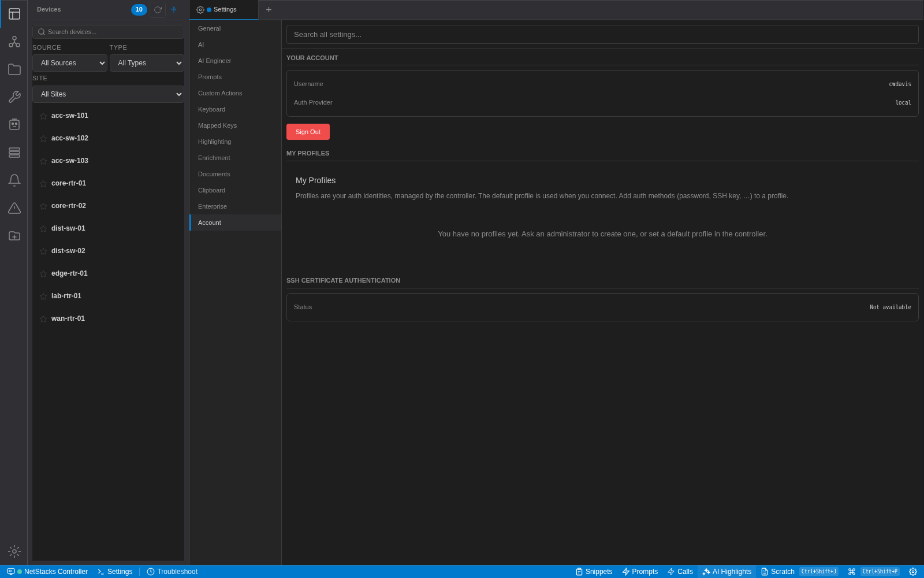Toggle AI Highlights in the status bar

coord(726,572)
